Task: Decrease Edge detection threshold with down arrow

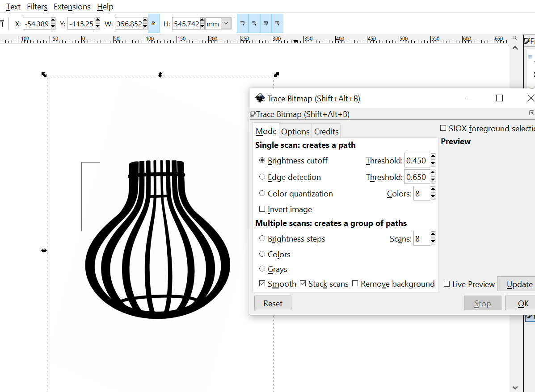Action: [x=433, y=180]
